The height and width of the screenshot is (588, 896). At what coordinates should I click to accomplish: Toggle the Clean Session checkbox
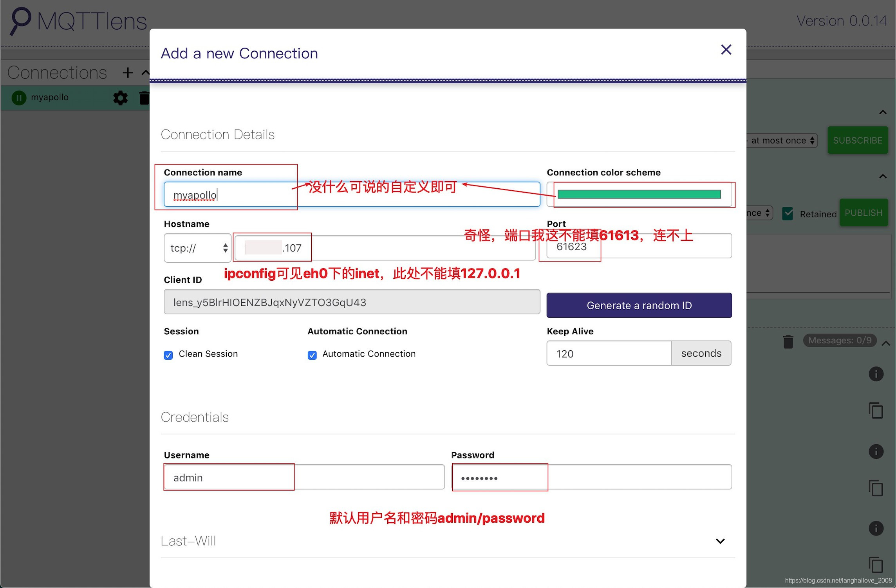(168, 355)
